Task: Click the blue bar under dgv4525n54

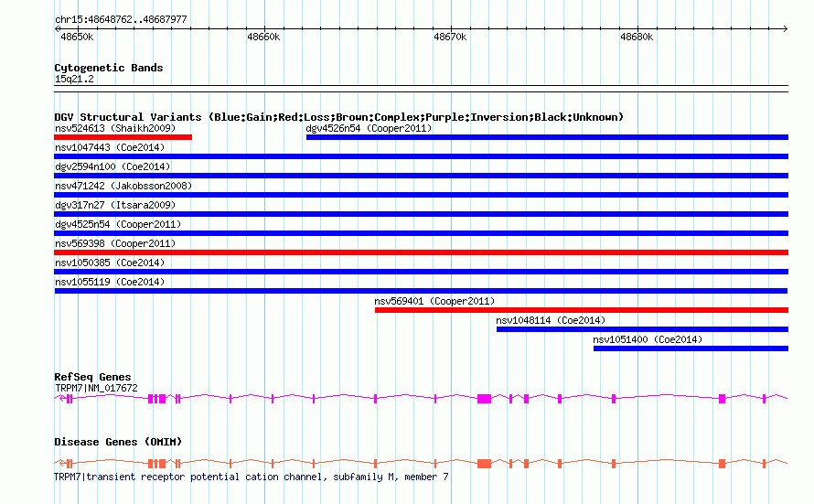Action: click(421, 233)
